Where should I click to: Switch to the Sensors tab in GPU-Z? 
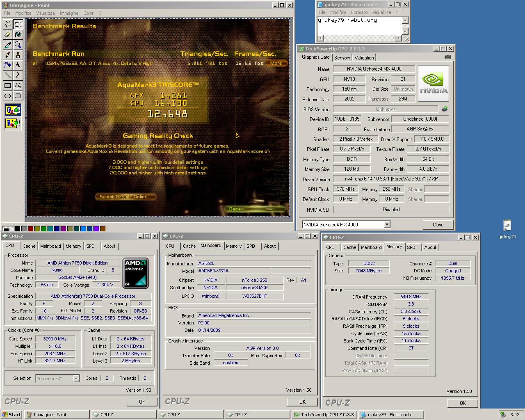(342, 58)
